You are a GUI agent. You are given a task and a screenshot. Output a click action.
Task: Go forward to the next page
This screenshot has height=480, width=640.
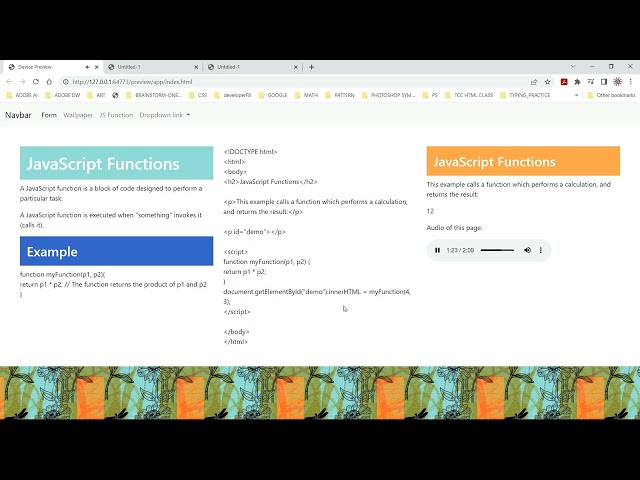(22, 82)
